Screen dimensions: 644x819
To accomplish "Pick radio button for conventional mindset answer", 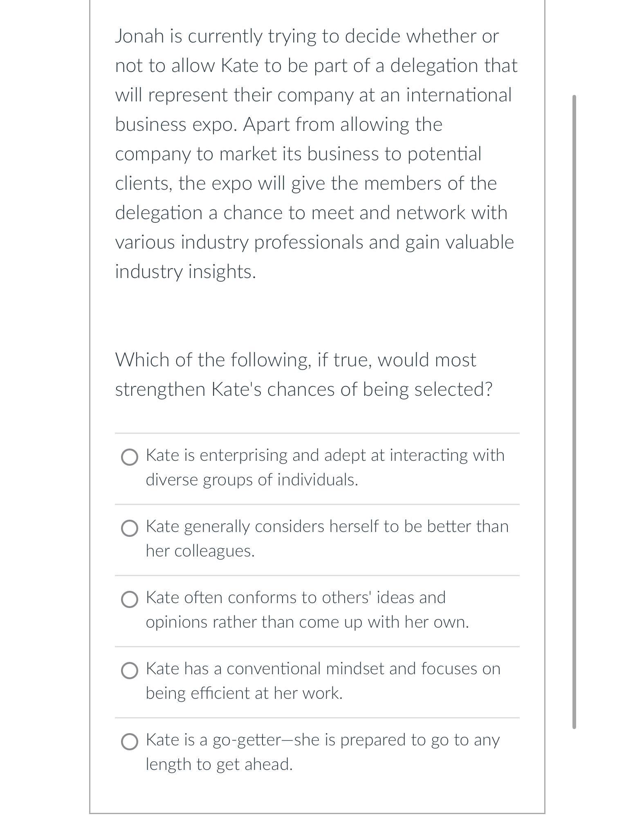I will [130, 671].
